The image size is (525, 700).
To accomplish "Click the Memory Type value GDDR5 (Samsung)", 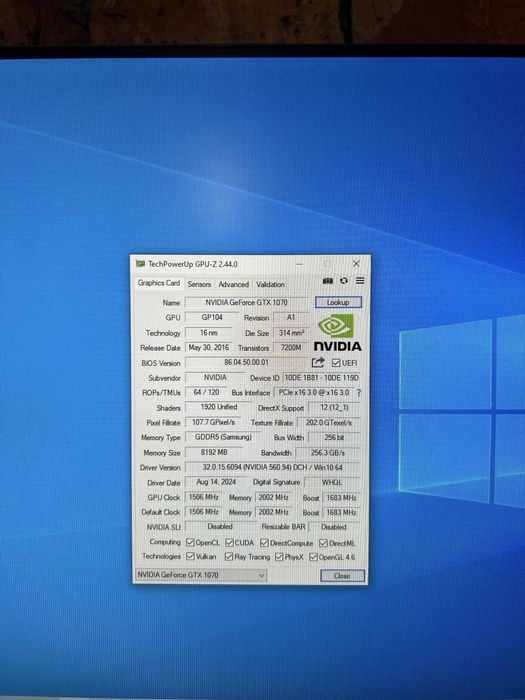I will click(223, 437).
